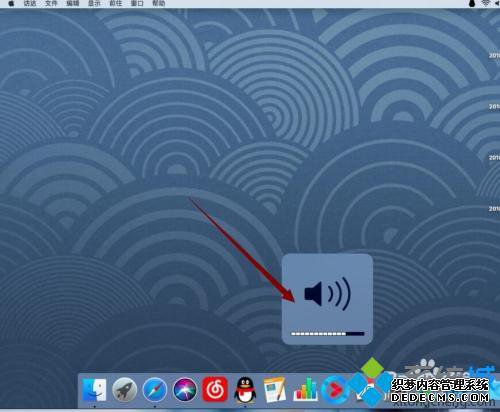
Task: Open the 访达 Finder menu
Action: click(x=30, y=3)
